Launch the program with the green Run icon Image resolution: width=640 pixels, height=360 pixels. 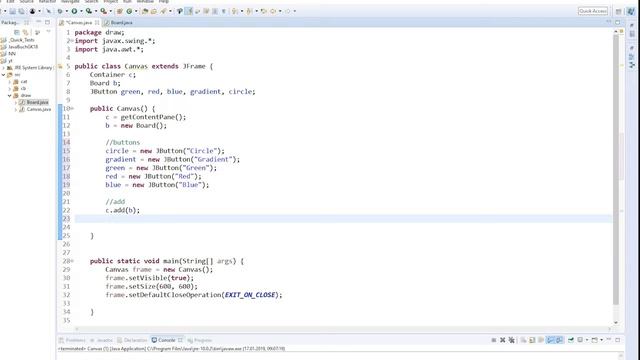pyautogui.click(x=74, y=11)
